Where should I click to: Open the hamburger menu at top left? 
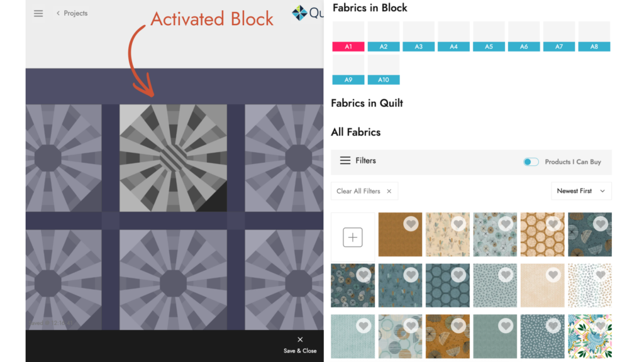tap(38, 13)
